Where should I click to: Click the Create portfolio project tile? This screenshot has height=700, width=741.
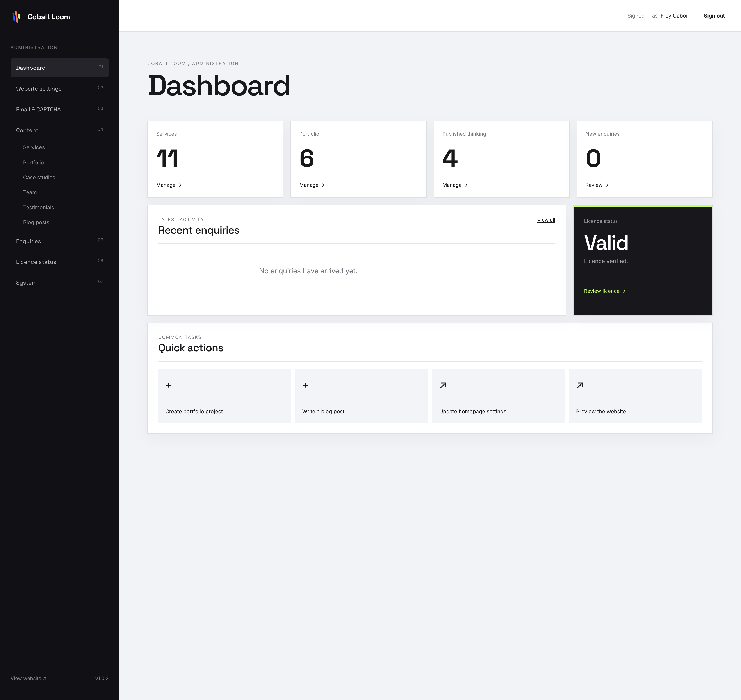(224, 396)
